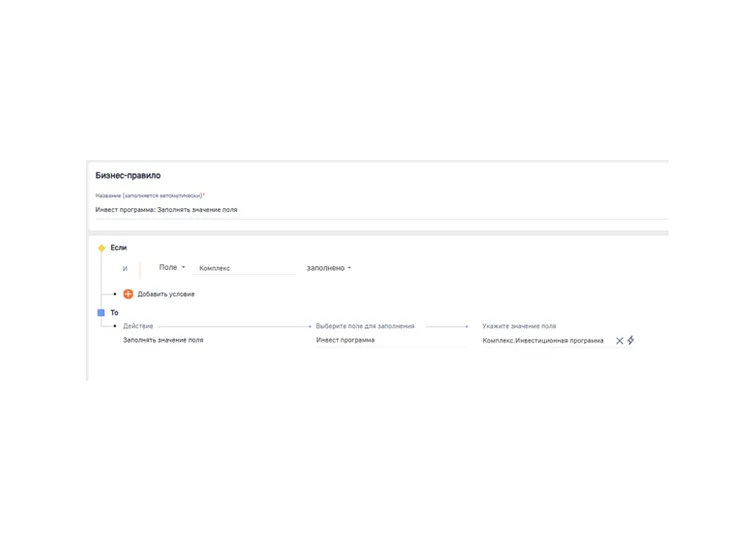Screen dimensions: 755x541
Task: Click the lightning bolt icon next to the value field
Action: pyautogui.click(x=631, y=340)
